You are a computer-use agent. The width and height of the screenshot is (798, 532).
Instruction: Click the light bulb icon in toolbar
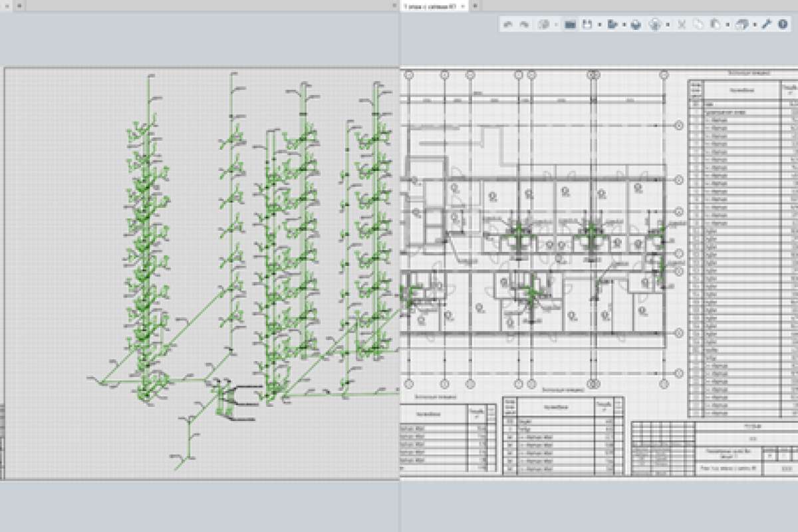tap(655, 25)
